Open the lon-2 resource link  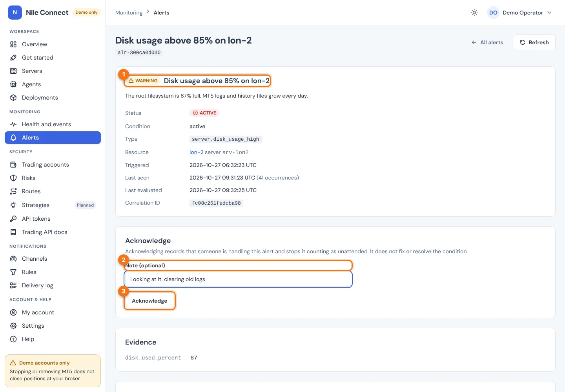pos(196,152)
